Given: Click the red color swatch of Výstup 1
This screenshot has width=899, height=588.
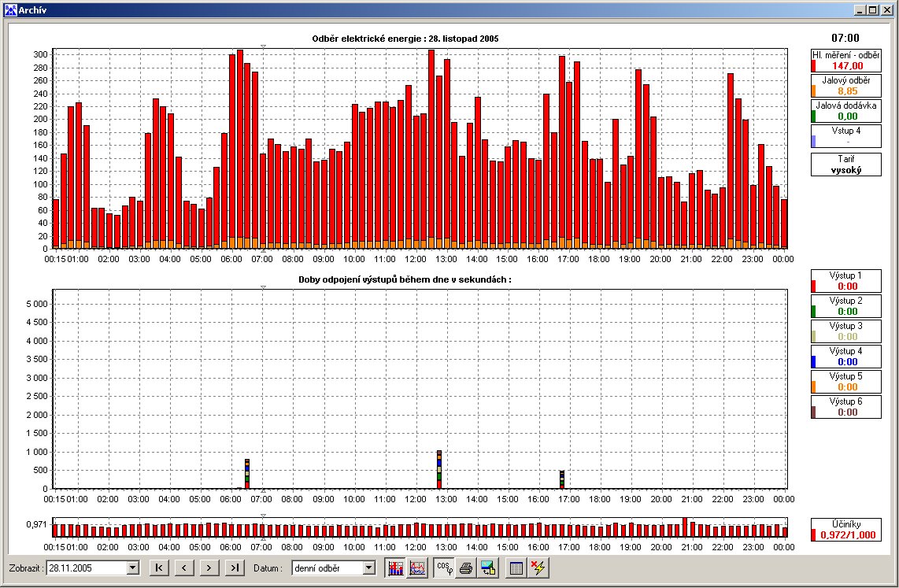Looking at the screenshot, I should click(813, 286).
